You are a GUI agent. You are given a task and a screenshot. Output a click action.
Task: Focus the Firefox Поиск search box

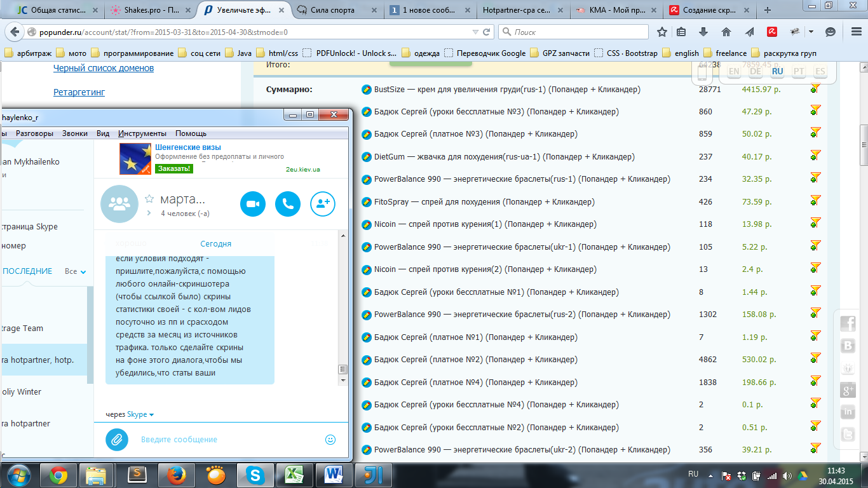pyautogui.click(x=574, y=32)
